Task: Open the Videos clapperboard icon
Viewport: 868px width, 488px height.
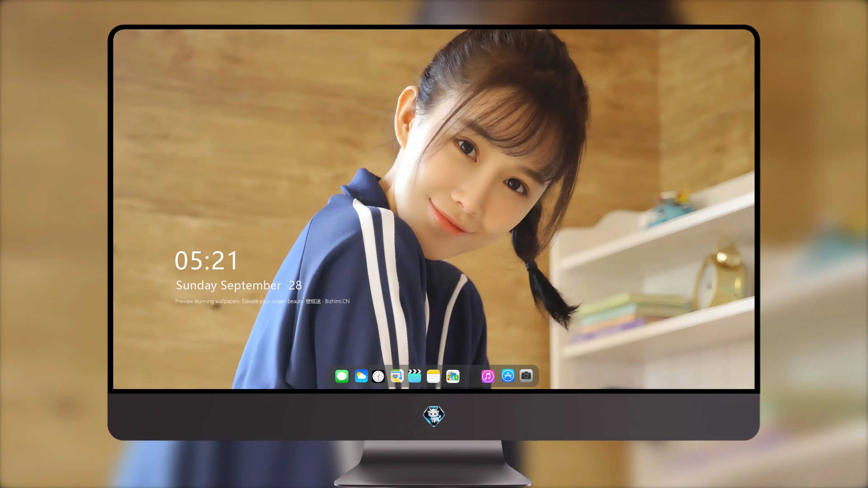Action: [415, 376]
